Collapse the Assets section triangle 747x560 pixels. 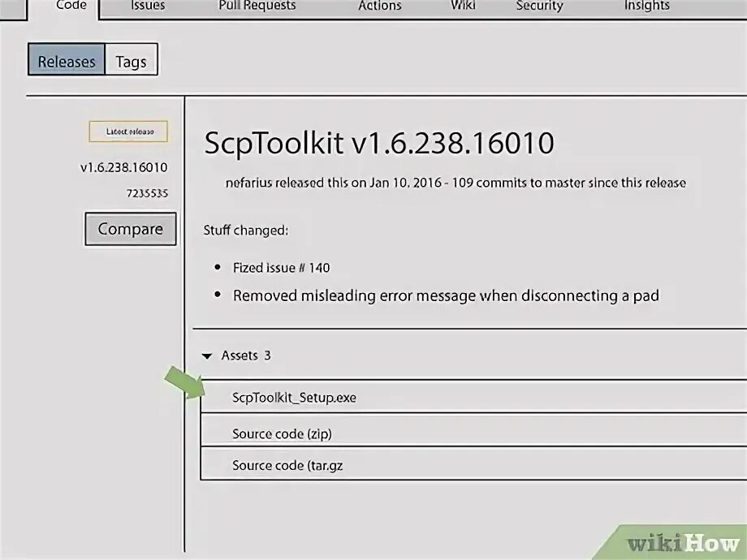click(x=207, y=355)
